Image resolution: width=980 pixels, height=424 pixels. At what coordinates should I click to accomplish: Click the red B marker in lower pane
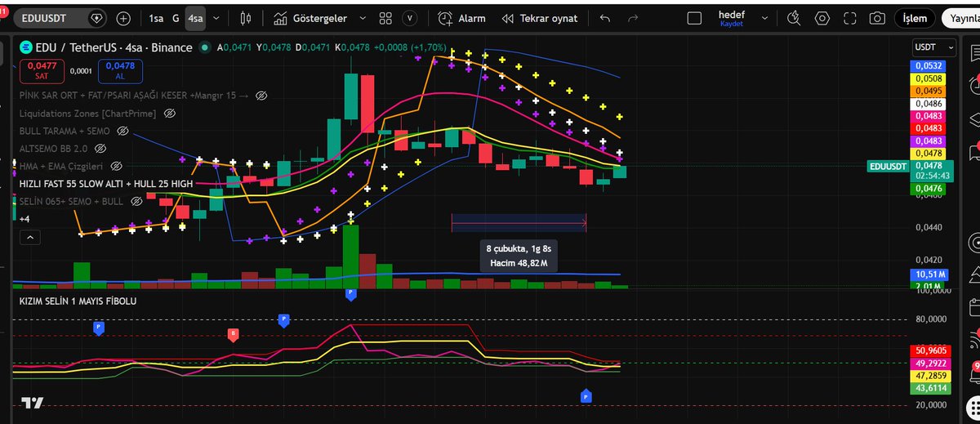coord(233,333)
